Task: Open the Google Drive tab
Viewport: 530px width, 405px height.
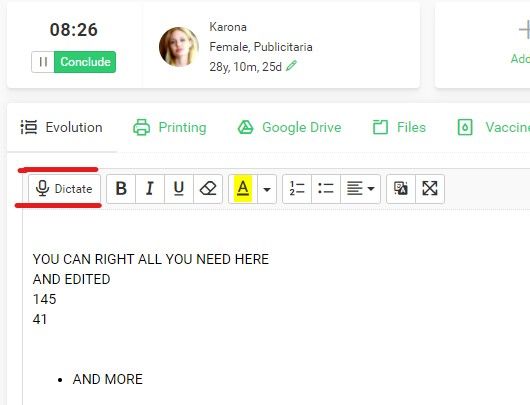Action: (x=289, y=127)
